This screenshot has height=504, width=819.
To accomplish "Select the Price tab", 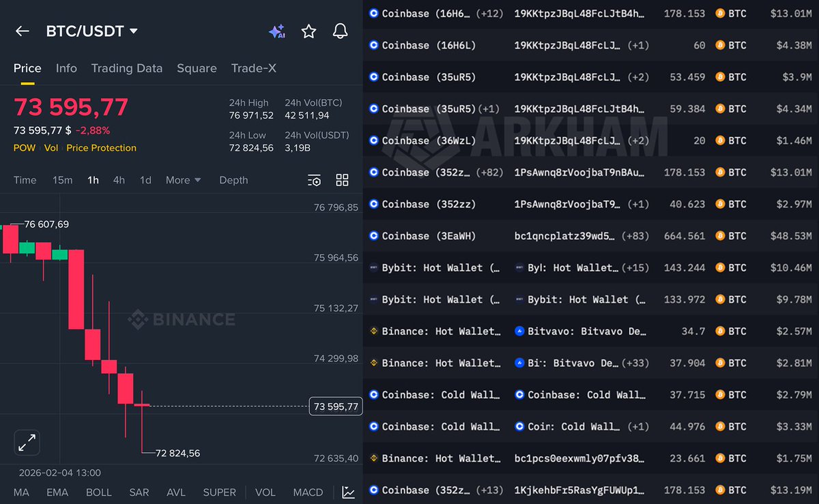I will 27,68.
